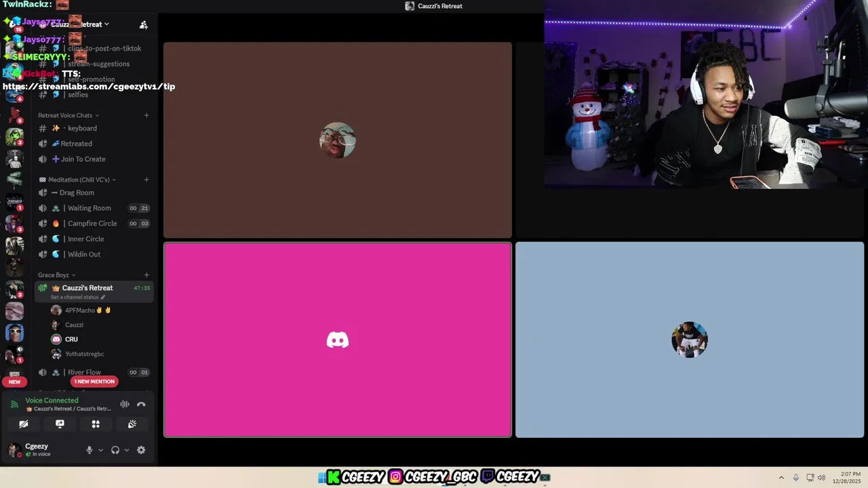The image size is (868, 488).
Task: Focus the blue-gray video tile with avatar
Action: 690,340
